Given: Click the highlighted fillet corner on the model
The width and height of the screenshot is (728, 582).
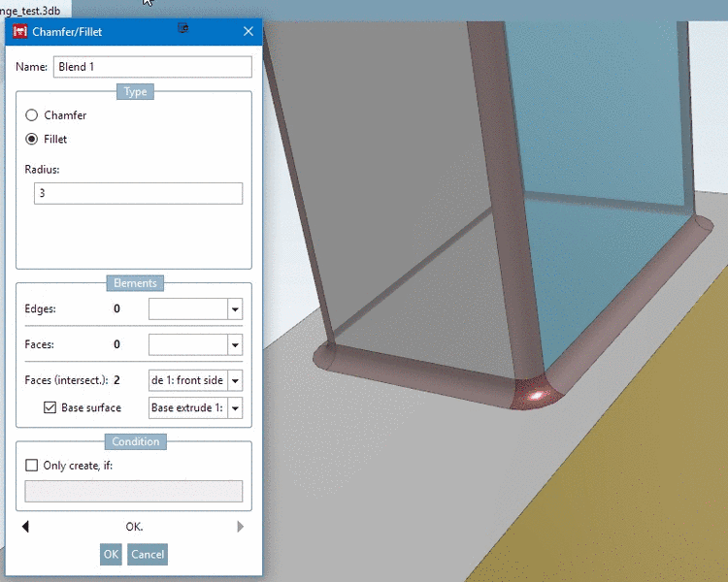Looking at the screenshot, I should point(535,394).
